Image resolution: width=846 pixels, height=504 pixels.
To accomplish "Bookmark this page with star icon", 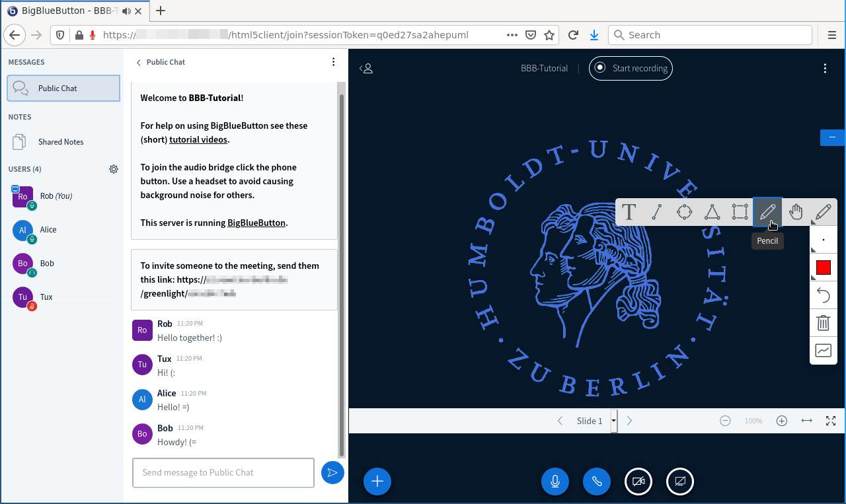I will 549,35.
